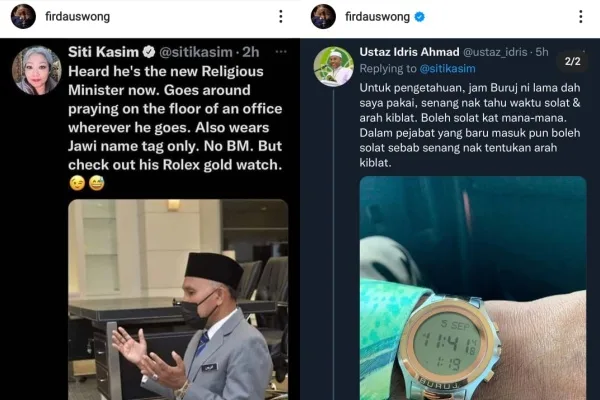
Task: Click verified badge next to Siti Kasim
Action: tap(150, 52)
